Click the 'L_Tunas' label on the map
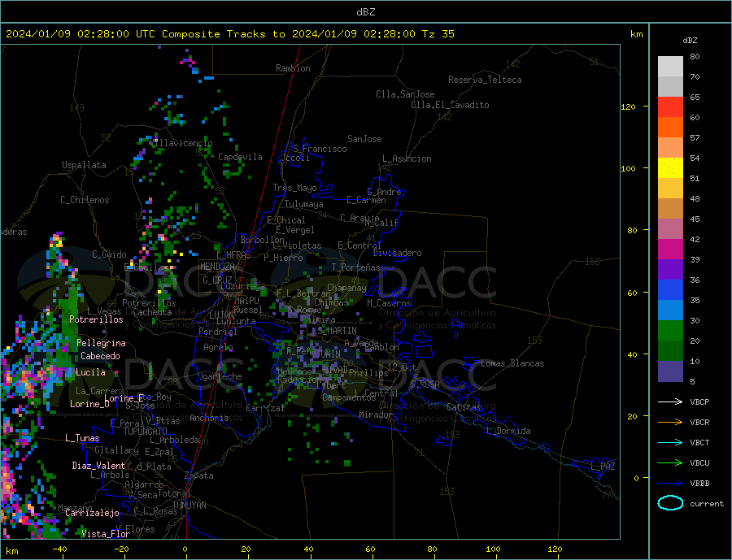The image size is (732, 560). tap(82, 438)
